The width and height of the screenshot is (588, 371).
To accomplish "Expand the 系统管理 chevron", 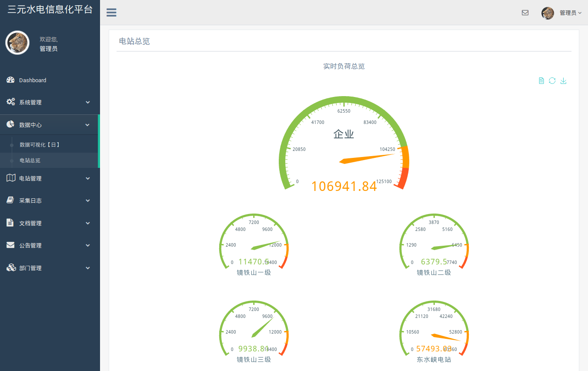I will pyautogui.click(x=88, y=103).
